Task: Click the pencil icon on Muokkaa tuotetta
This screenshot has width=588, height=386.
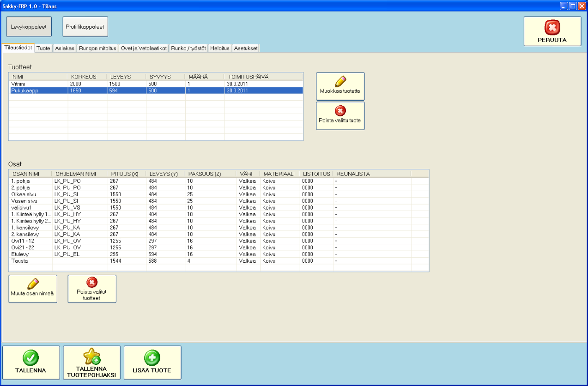Action: pos(340,81)
